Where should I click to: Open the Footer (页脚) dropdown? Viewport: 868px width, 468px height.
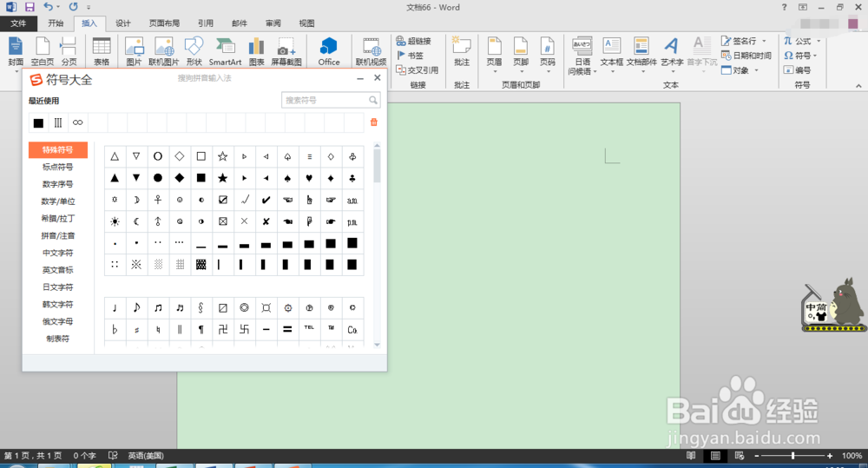click(x=521, y=55)
